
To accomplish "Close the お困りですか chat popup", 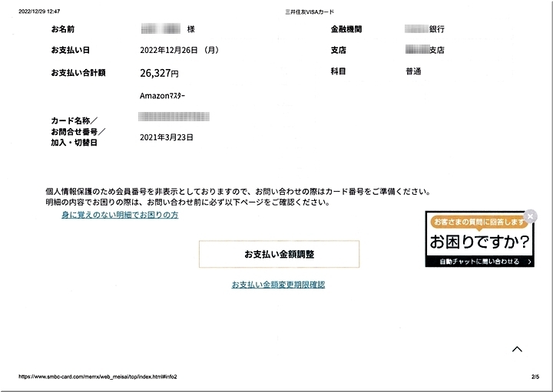I will (530, 216).
